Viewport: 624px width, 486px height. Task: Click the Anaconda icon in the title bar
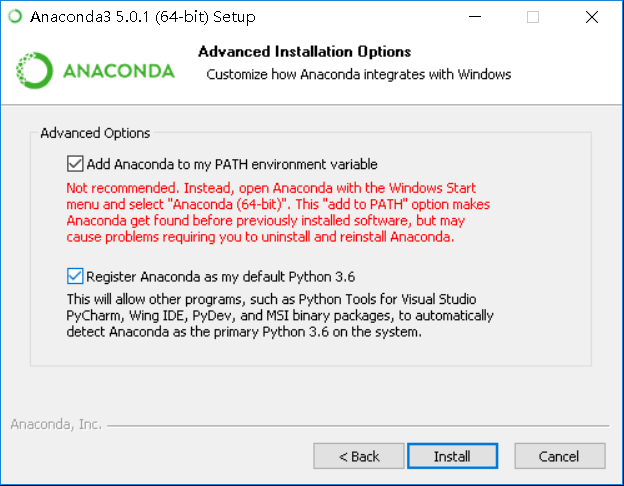[14, 17]
